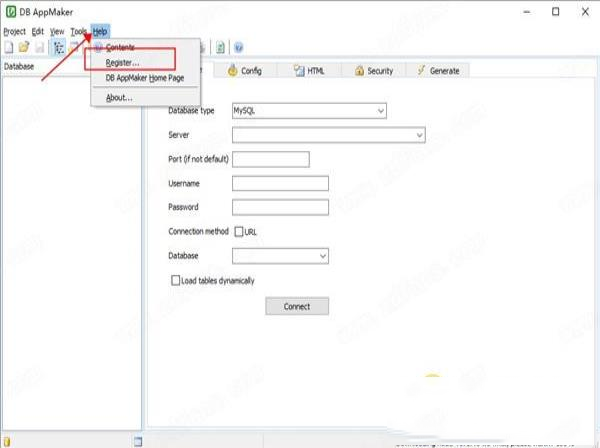The width and height of the screenshot is (600, 448).
Task: Click the Save Project disk icon
Action: (x=39, y=47)
